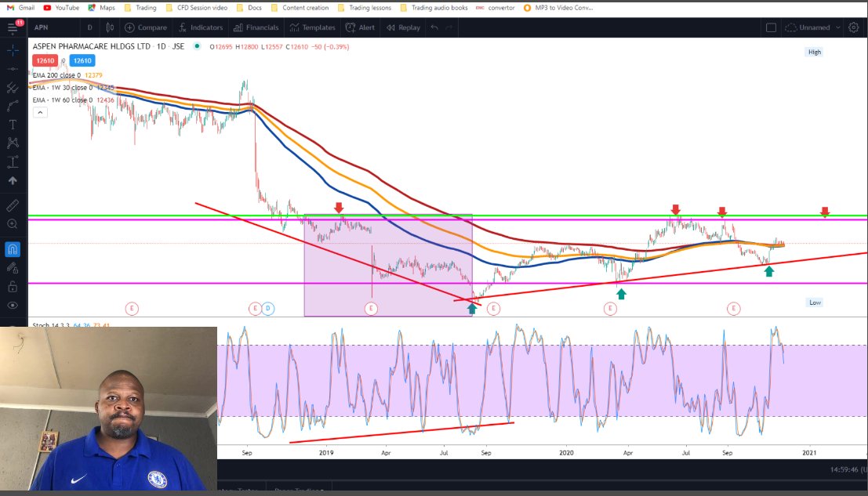Click the High price label

click(815, 52)
